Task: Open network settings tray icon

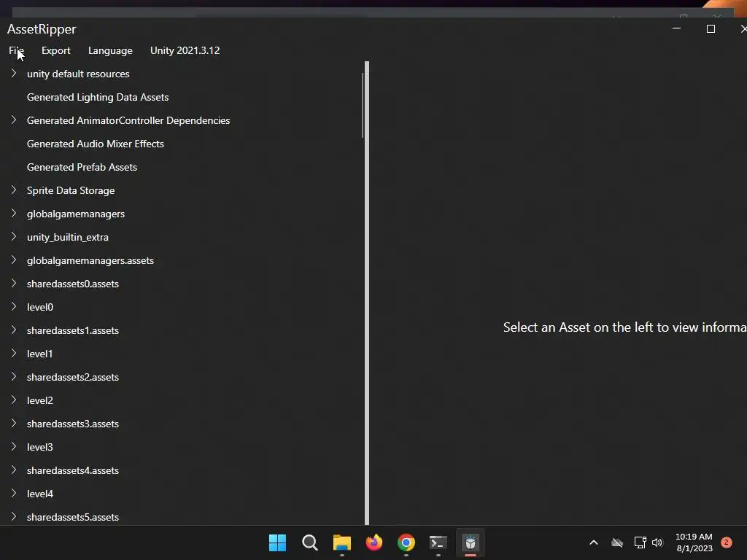Action: [640, 542]
